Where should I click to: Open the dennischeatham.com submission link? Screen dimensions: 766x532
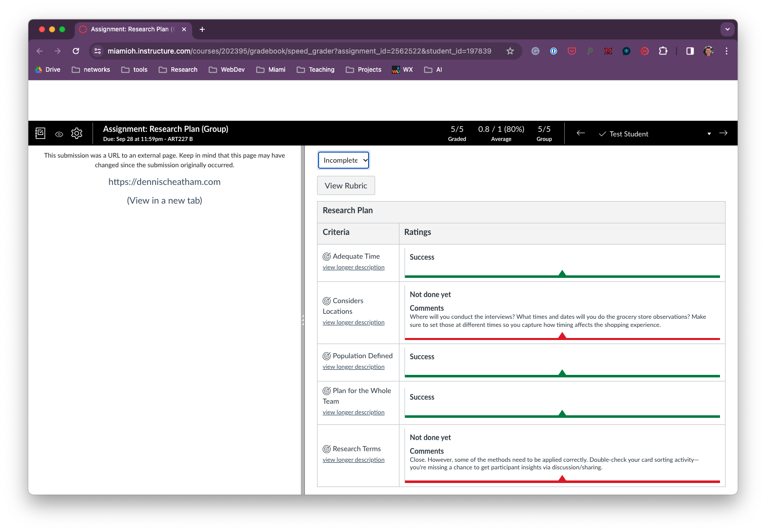pos(164,182)
